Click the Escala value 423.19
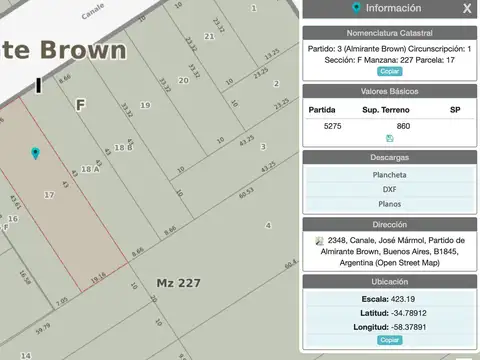 [403, 299]
